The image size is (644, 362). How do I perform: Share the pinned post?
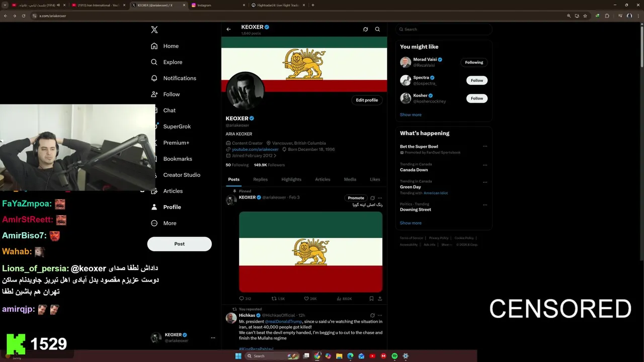point(380,299)
